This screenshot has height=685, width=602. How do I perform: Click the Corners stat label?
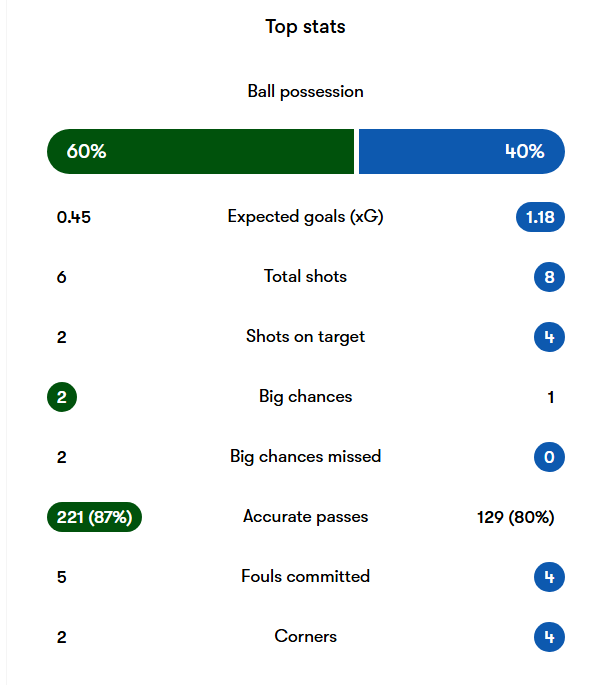305,636
